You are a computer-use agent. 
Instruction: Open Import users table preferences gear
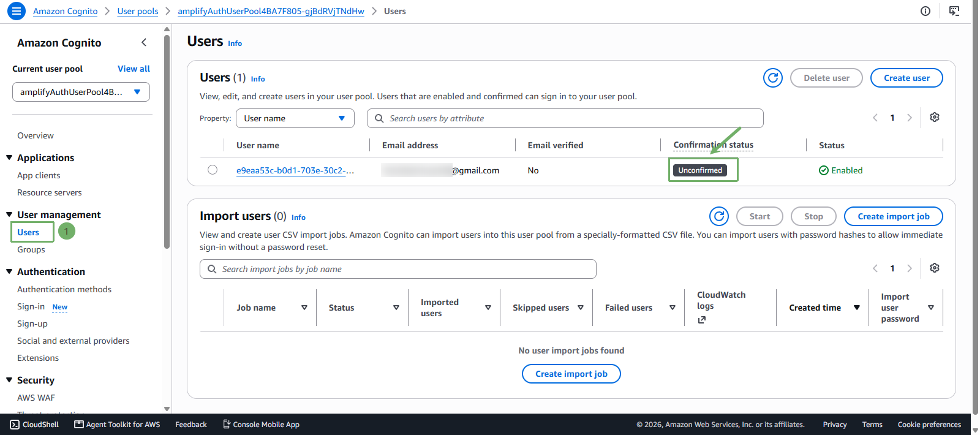[935, 268]
